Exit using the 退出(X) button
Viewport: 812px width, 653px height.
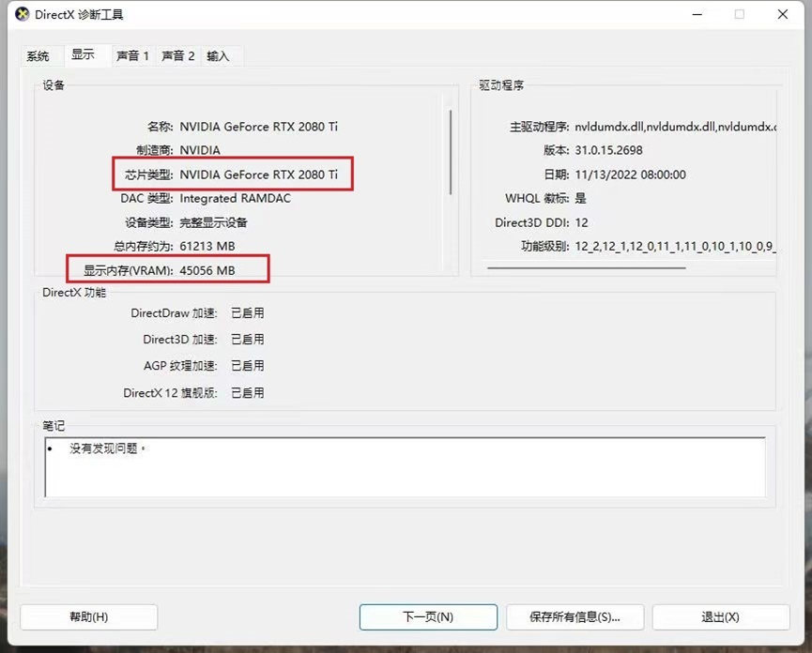pos(720,616)
